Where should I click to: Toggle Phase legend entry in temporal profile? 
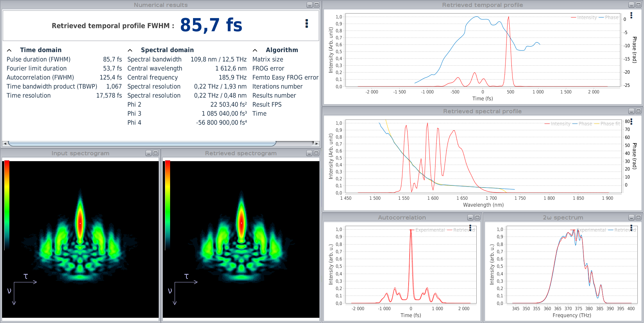(x=611, y=17)
